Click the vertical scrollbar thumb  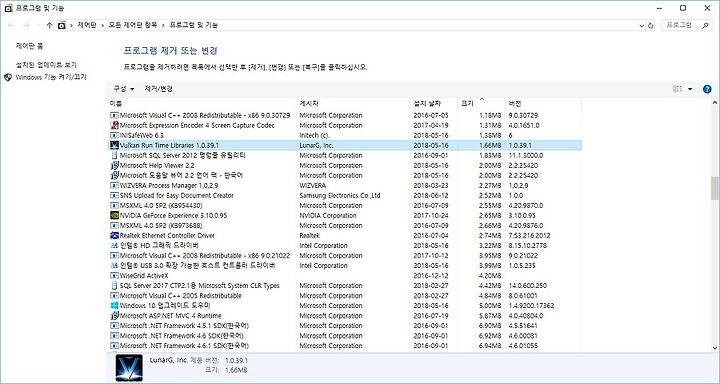(x=715, y=188)
